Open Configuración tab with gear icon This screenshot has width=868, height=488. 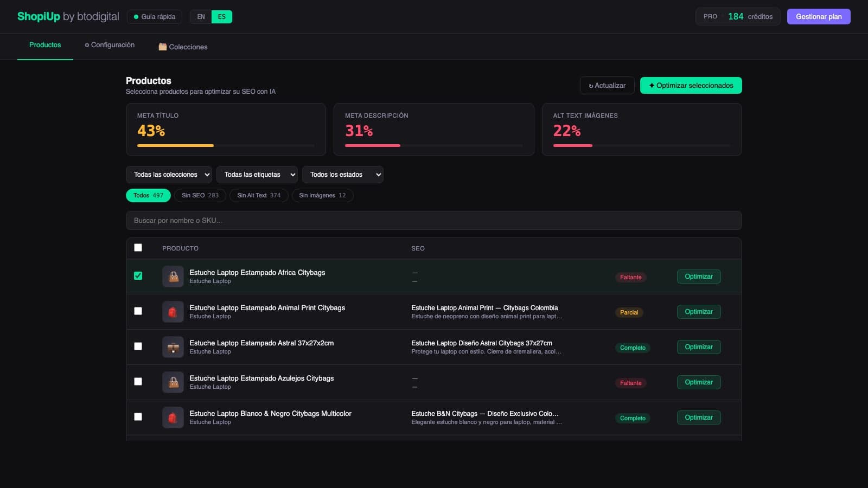110,45
